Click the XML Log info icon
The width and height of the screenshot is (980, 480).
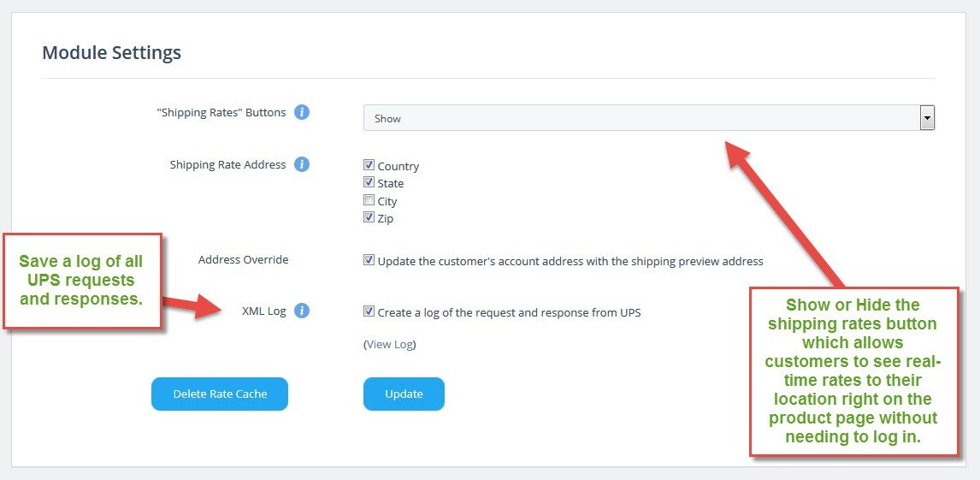pyautogui.click(x=302, y=311)
